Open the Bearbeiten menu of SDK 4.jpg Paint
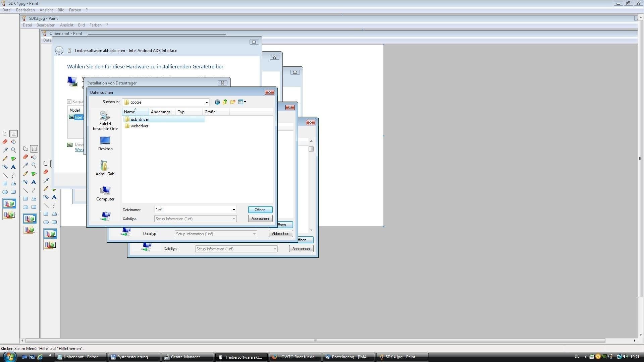 click(25, 10)
